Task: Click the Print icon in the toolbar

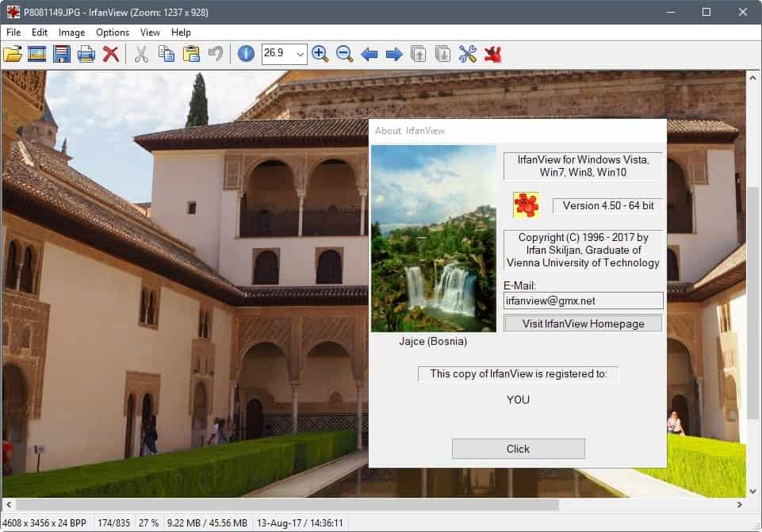Action: click(x=86, y=54)
